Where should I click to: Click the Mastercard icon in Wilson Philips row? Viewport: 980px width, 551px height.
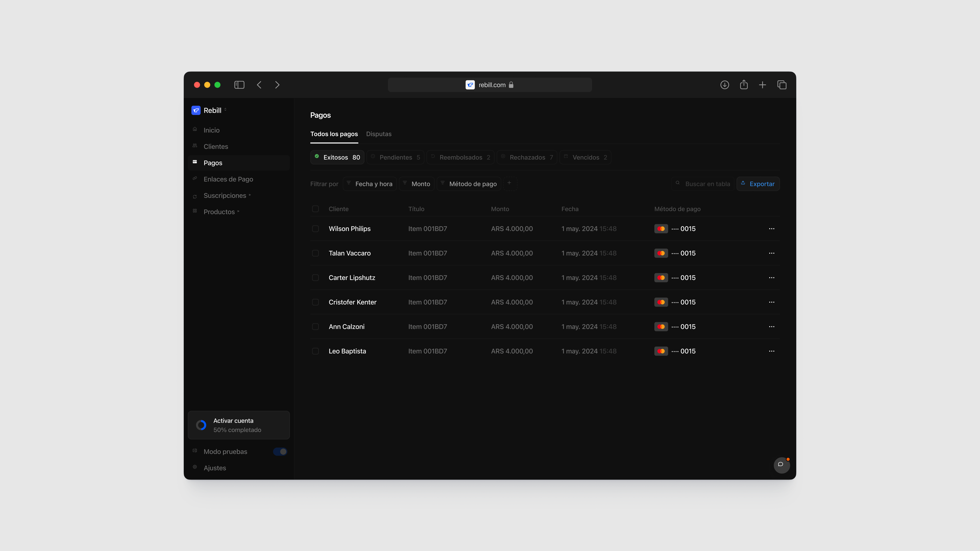click(661, 229)
